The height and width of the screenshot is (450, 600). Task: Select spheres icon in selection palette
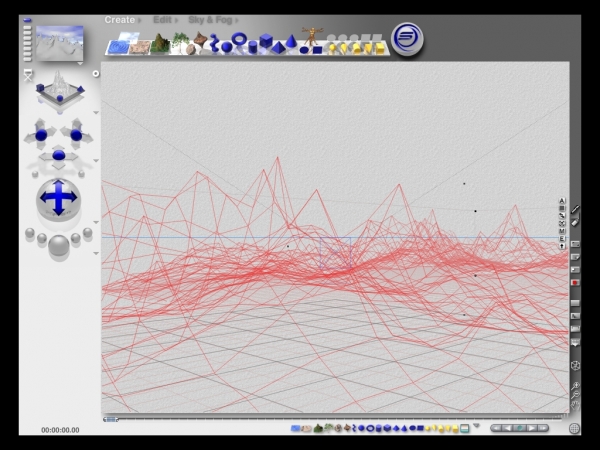pos(361,429)
